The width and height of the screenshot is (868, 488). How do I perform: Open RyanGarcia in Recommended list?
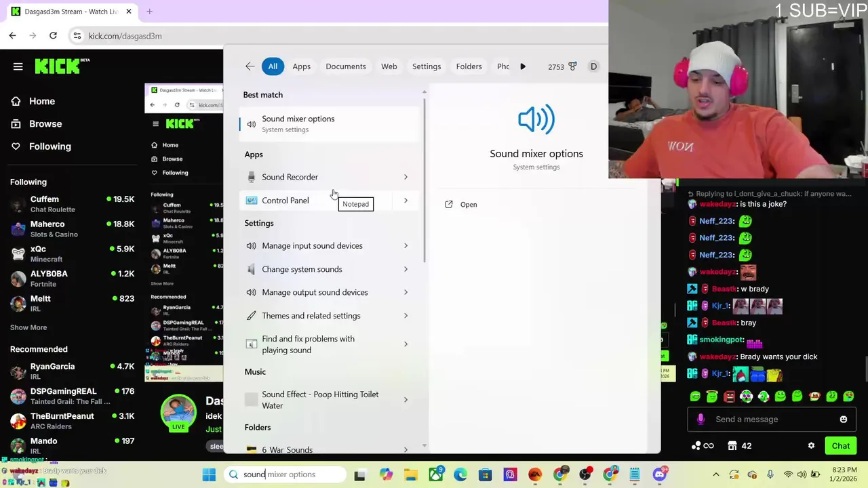coord(72,371)
